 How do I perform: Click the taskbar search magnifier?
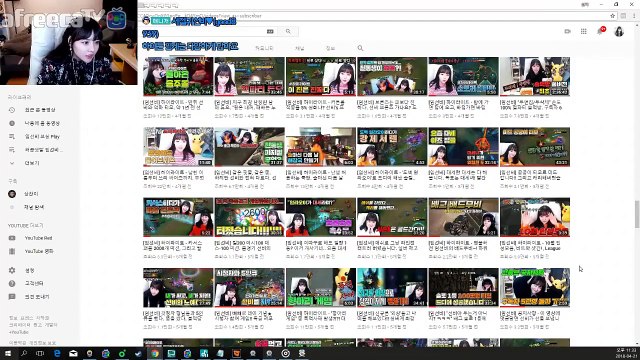coord(24,353)
